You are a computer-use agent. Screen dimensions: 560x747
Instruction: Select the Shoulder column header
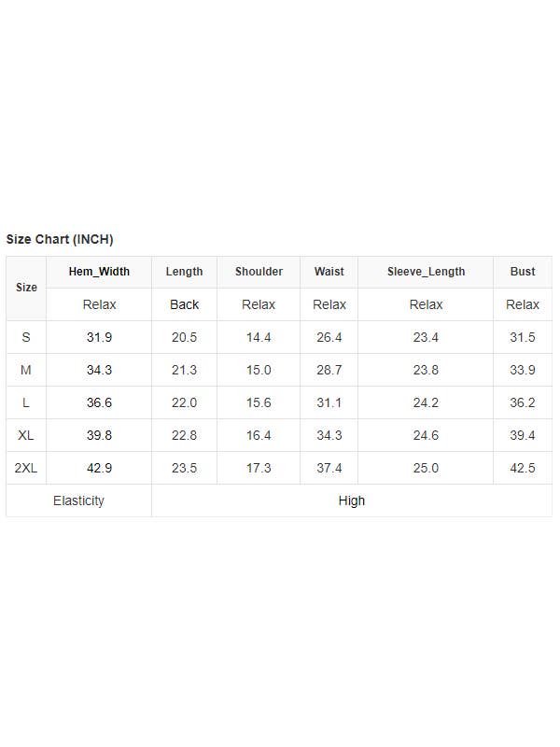pos(259,272)
